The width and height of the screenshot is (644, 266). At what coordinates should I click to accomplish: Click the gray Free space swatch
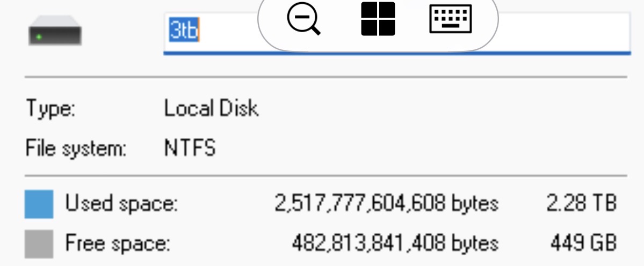[x=39, y=244]
